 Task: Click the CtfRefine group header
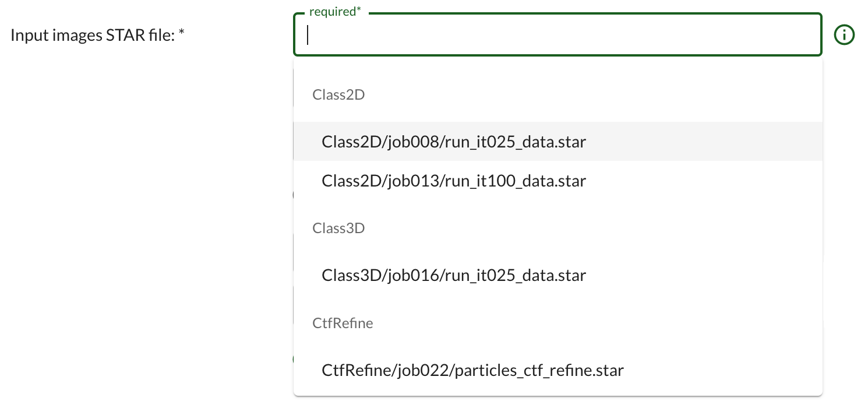[343, 323]
